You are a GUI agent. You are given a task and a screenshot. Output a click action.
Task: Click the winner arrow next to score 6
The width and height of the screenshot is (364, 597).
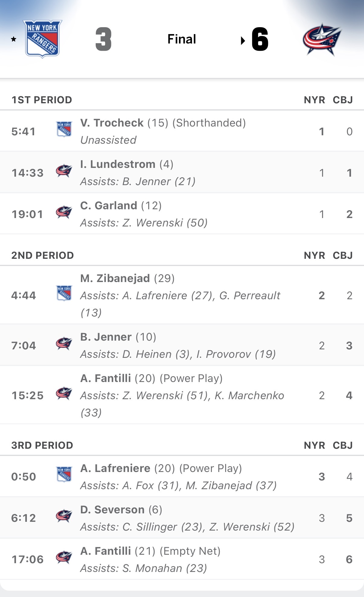click(243, 40)
